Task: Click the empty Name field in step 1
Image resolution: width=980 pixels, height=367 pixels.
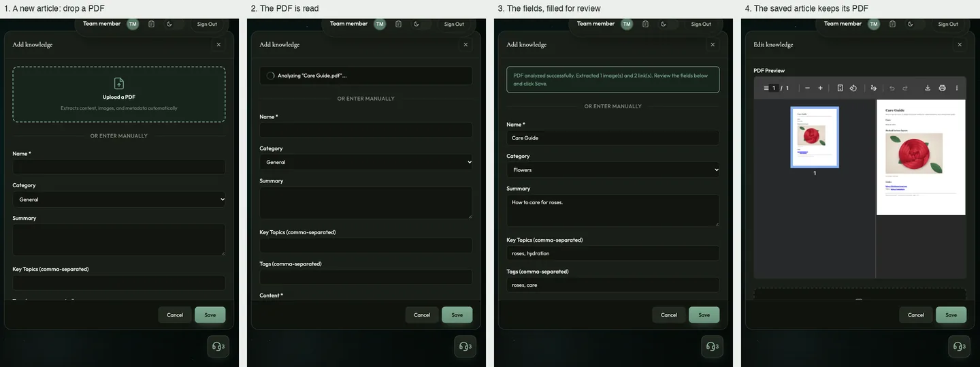Action: click(x=119, y=167)
